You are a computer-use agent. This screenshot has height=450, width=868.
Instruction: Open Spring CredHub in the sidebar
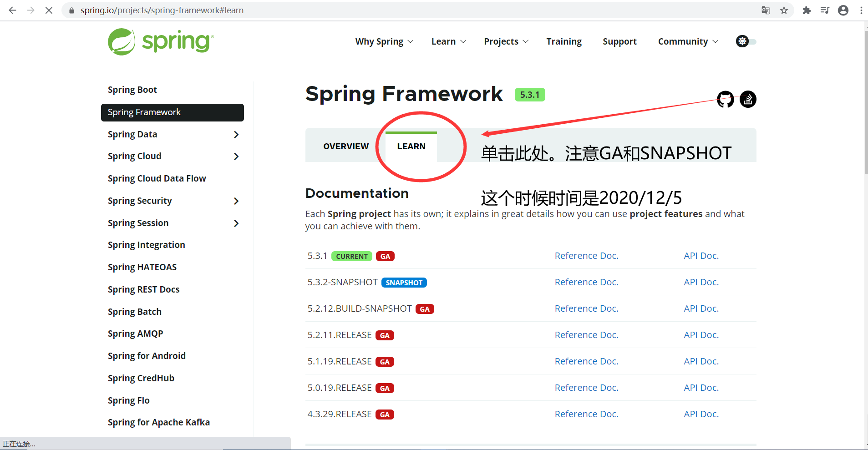[x=141, y=378]
